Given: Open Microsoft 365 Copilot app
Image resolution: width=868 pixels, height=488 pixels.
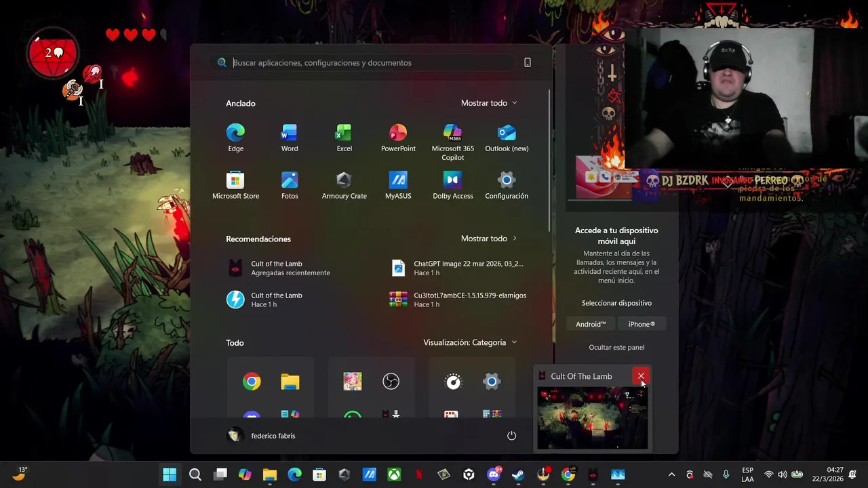Looking at the screenshot, I should 452,142.
